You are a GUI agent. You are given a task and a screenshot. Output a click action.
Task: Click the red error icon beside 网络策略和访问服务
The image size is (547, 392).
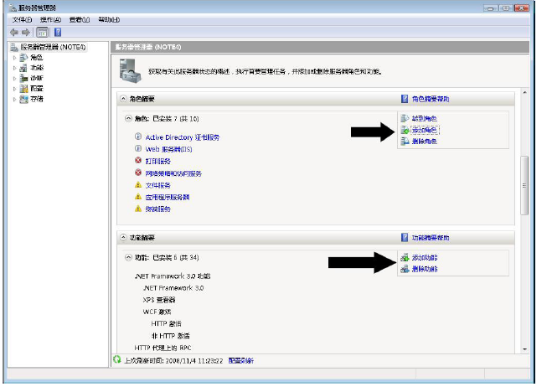tap(138, 173)
